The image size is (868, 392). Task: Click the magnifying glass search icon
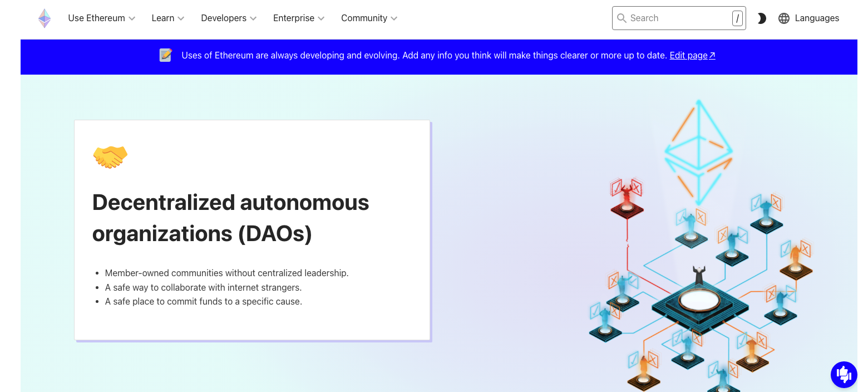[622, 18]
